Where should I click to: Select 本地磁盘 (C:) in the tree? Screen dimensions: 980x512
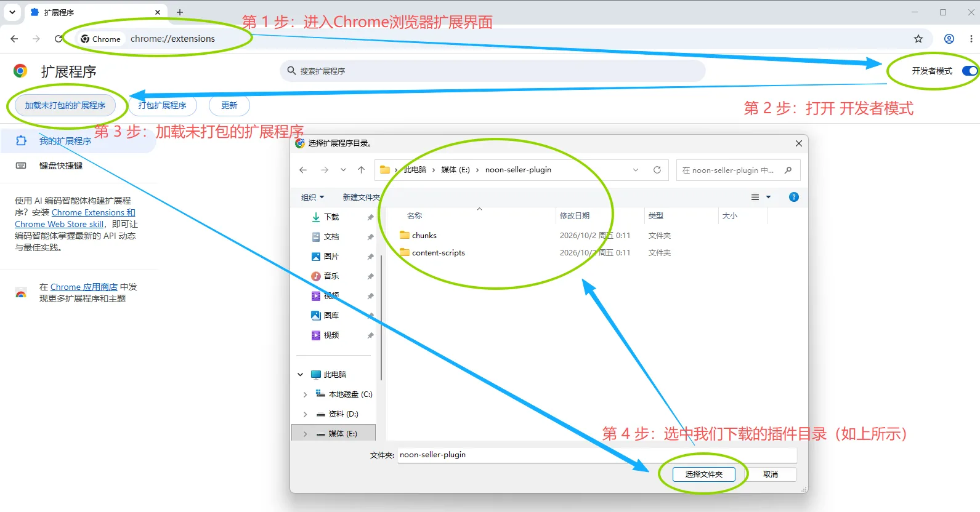pos(350,394)
